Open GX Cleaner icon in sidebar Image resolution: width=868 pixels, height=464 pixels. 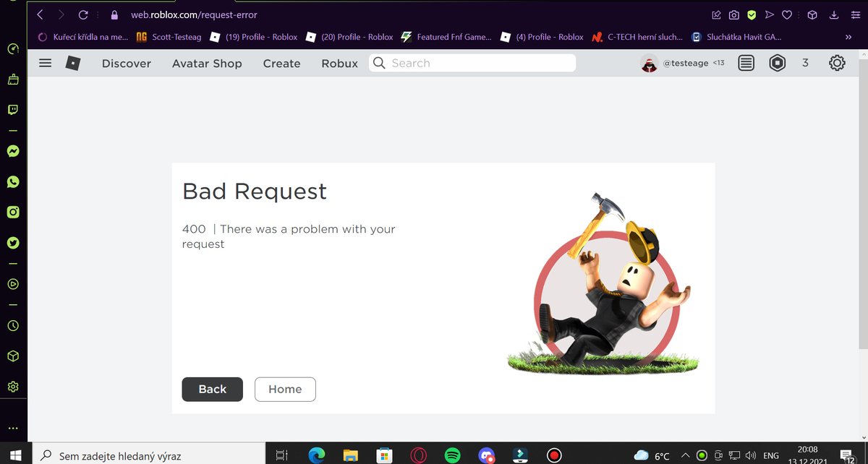click(13, 80)
